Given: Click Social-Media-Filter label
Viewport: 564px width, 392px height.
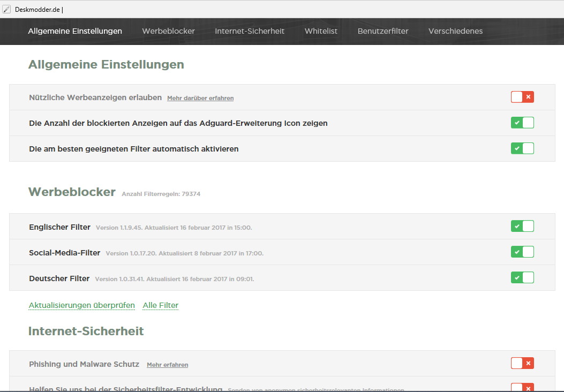Looking at the screenshot, I should (x=65, y=253).
